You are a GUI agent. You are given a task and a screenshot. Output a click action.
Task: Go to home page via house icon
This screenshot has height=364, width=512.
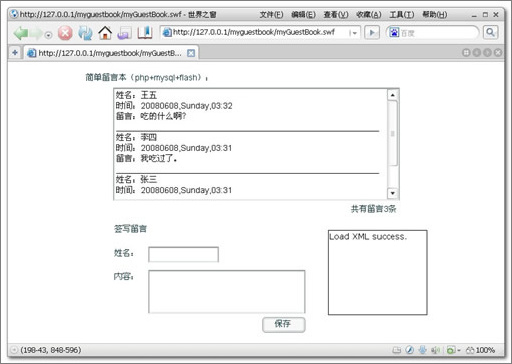click(x=105, y=33)
